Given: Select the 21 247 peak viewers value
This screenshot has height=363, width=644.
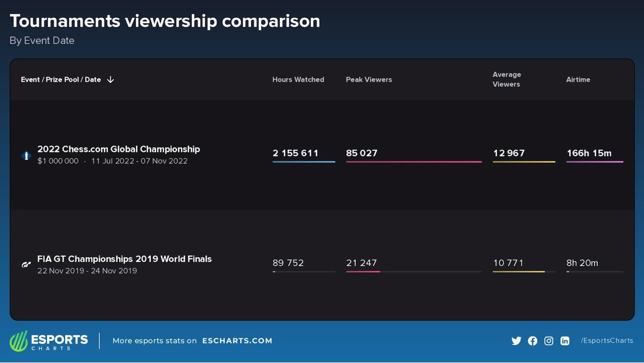Looking at the screenshot, I should (x=361, y=263).
